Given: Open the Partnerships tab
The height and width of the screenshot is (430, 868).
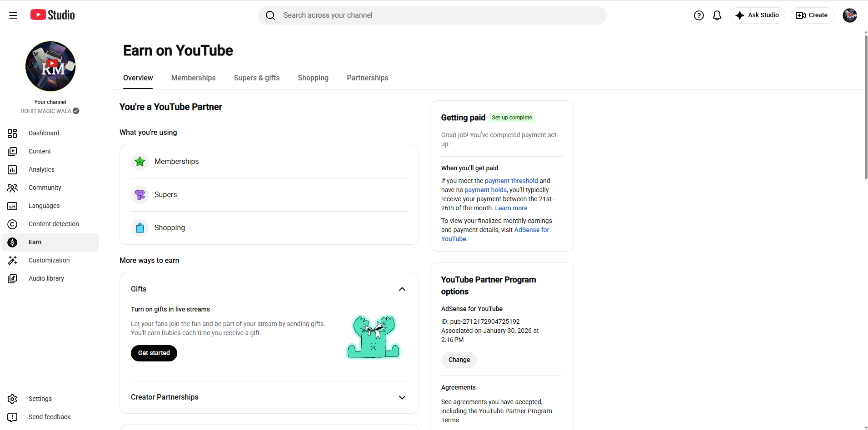Looking at the screenshot, I should pyautogui.click(x=368, y=78).
